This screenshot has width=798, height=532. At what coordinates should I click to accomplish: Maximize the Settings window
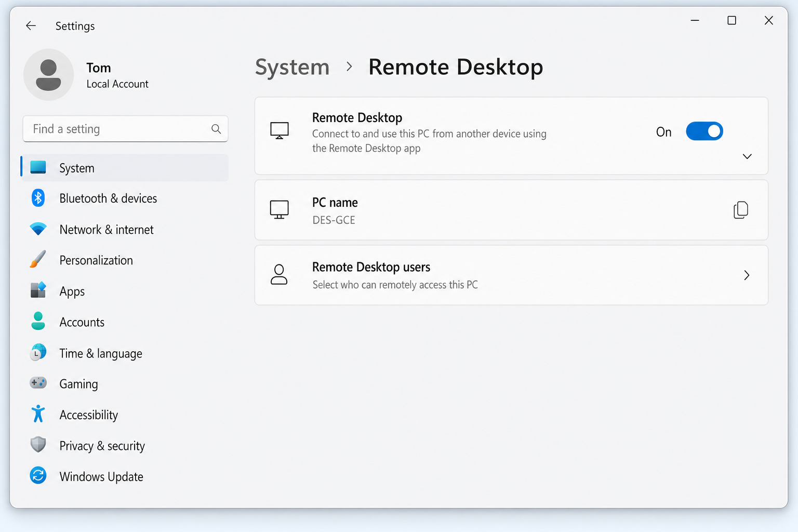731,20
